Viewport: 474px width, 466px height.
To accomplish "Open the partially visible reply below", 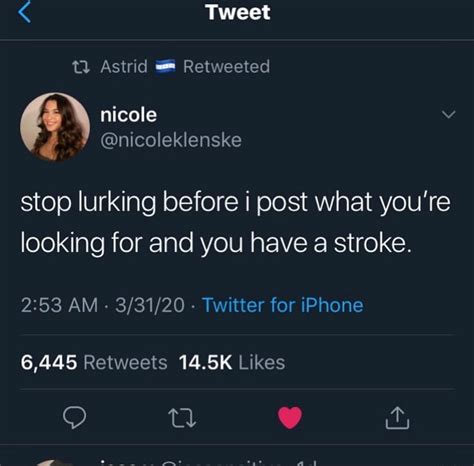I will coord(237,460).
